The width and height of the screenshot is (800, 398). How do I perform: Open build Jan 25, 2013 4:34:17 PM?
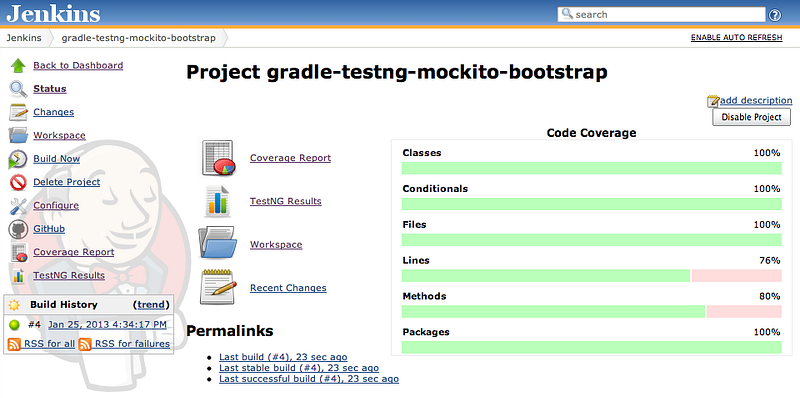click(107, 325)
